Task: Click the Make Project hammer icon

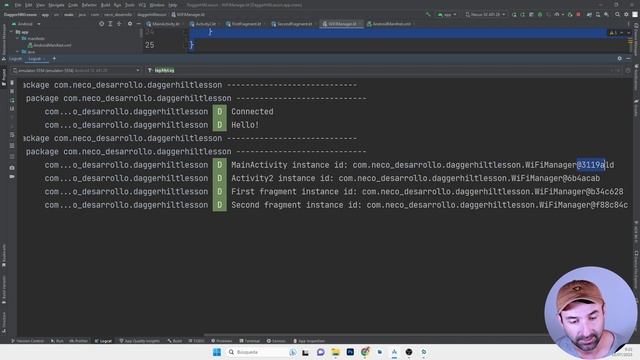Action: click(x=428, y=14)
